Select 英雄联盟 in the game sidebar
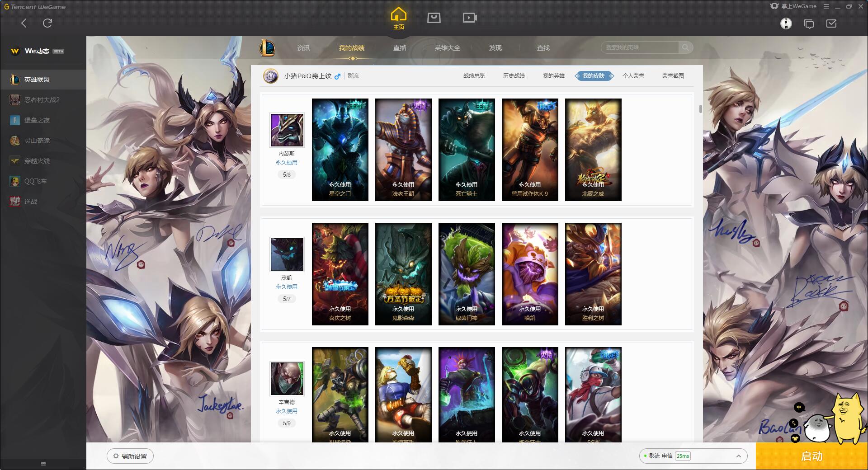This screenshot has height=470, width=868. click(x=43, y=80)
